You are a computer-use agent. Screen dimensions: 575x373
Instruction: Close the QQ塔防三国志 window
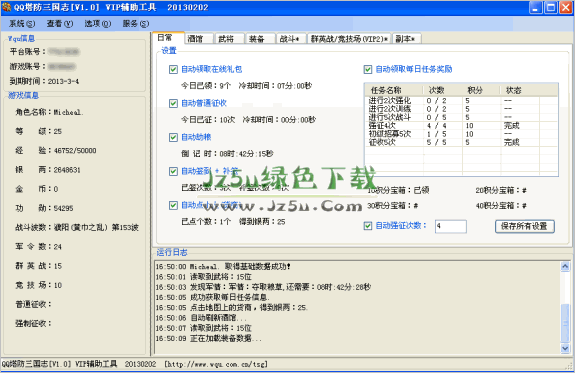click(565, 8)
